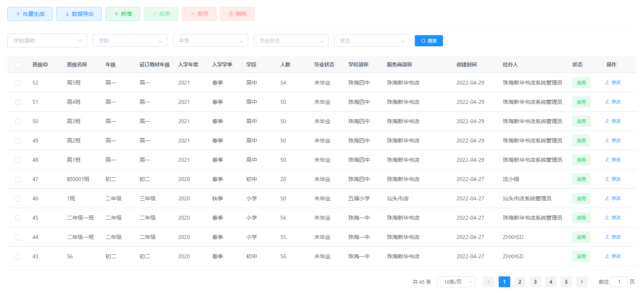Screen dimensions: 644x293
Task: Click the 批量生成 button
Action: (x=30, y=14)
